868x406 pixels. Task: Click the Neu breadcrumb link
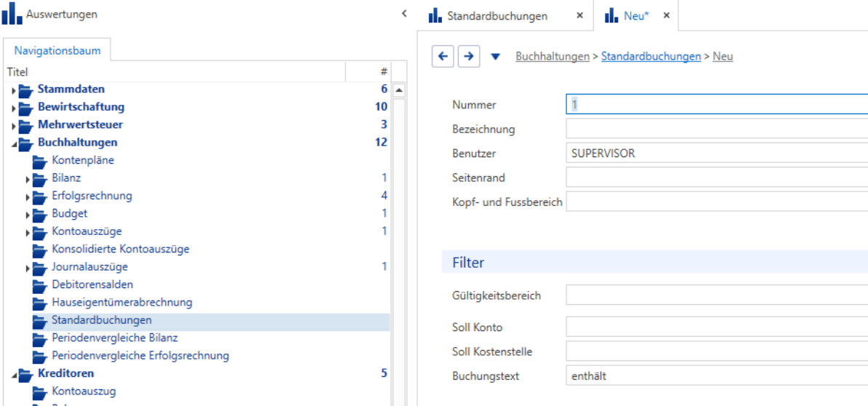[x=723, y=56]
